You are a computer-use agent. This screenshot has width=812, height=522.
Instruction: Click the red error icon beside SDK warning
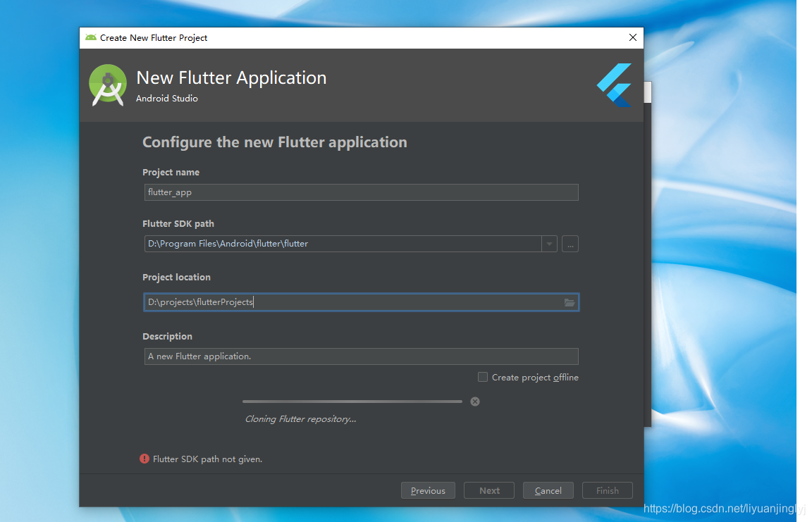(144, 459)
